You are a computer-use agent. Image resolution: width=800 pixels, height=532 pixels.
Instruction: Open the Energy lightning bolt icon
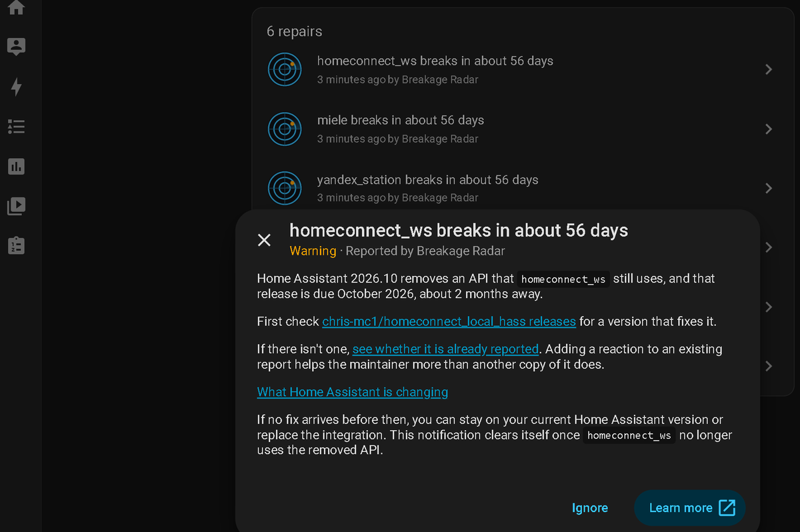[x=16, y=87]
